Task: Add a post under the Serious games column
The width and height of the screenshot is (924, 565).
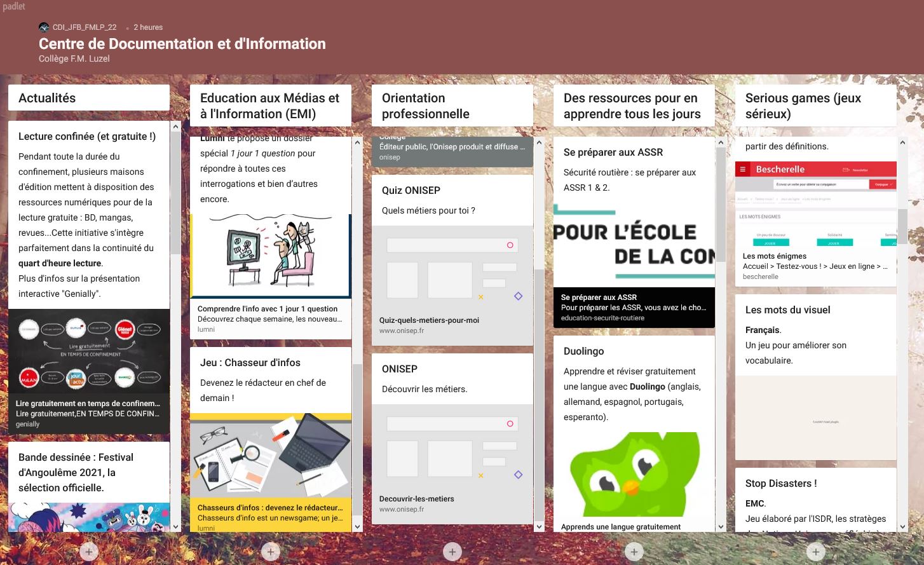Action: click(816, 552)
